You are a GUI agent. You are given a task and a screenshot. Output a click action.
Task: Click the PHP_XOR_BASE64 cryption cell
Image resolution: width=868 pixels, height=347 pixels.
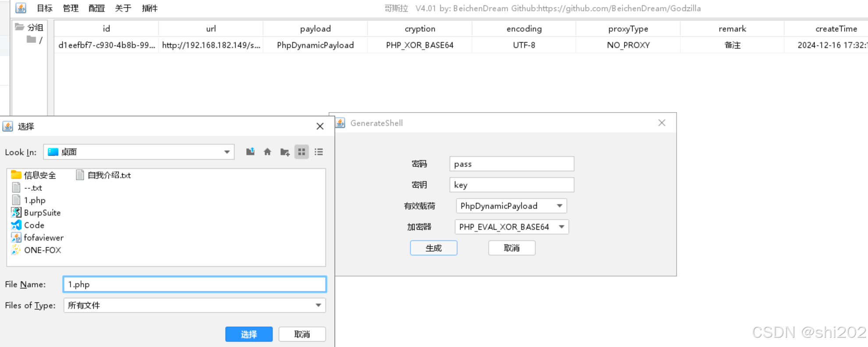tap(420, 45)
